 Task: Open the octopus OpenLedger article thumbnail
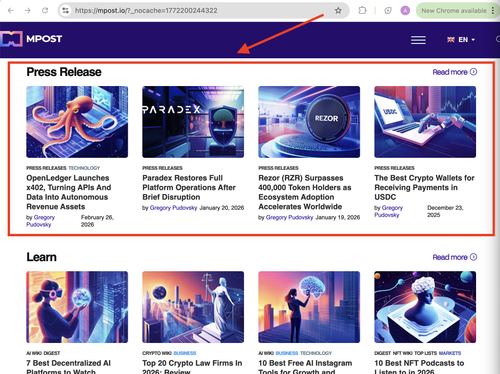point(77,122)
